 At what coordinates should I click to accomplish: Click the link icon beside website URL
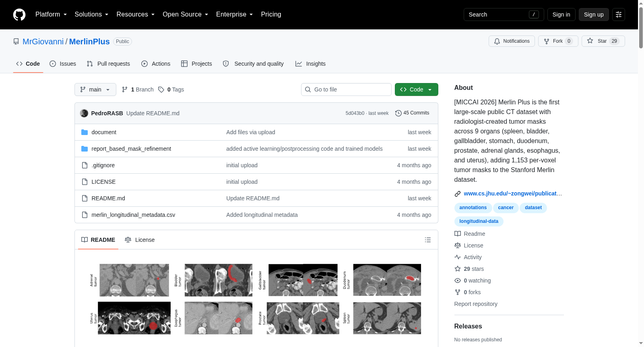click(x=458, y=194)
